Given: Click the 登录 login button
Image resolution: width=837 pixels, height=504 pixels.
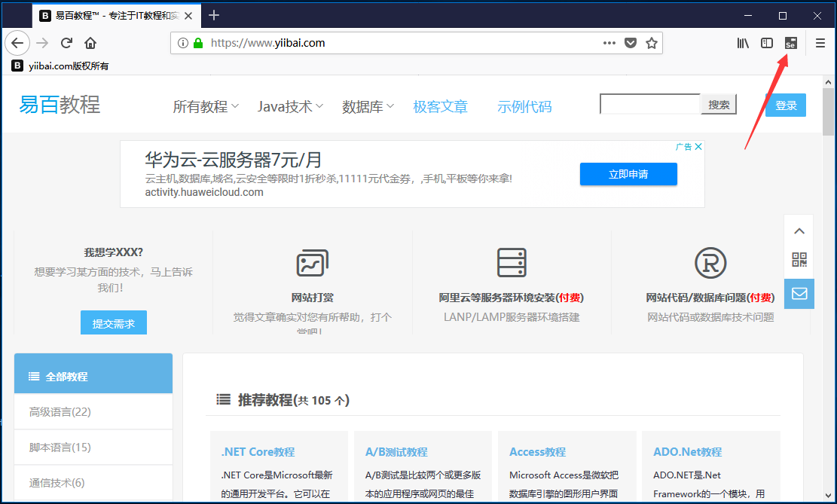Looking at the screenshot, I should tap(785, 105).
